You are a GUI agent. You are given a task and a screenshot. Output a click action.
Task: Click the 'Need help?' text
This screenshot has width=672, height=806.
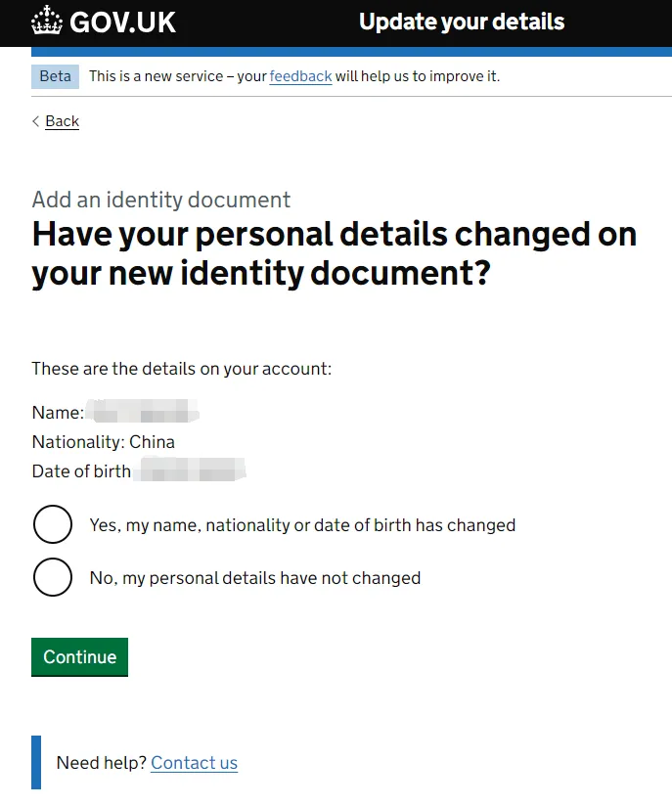click(x=102, y=763)
